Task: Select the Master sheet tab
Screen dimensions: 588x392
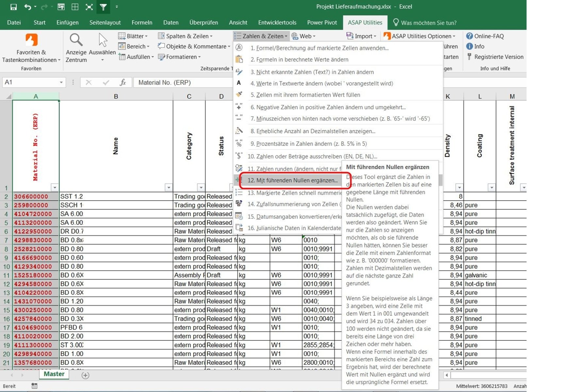Action: [54, 374]
